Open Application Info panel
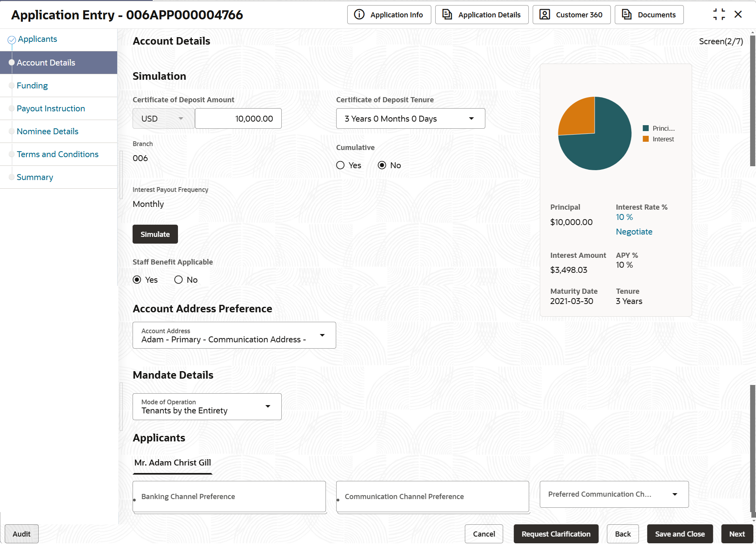 [389, 15]
